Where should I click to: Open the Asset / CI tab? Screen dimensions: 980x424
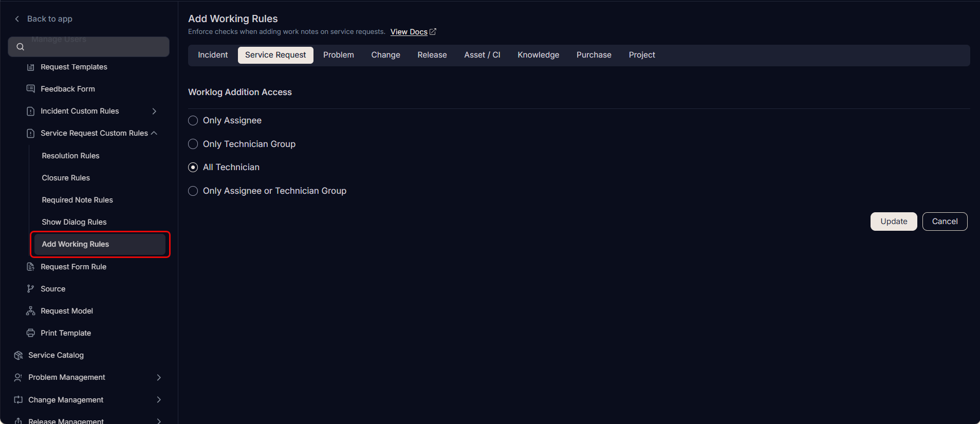[x=482, y=55]
